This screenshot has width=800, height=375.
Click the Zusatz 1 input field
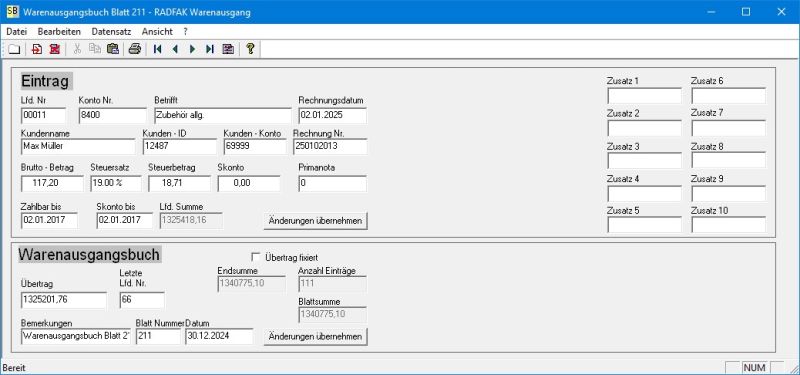pos(644,96)
